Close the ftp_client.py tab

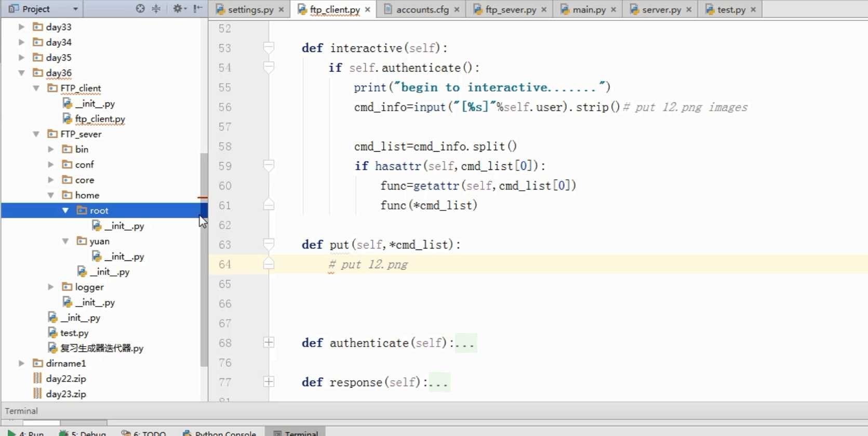tap(368, 9)
